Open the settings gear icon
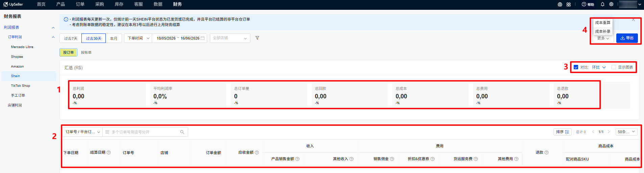The image size is (644, 173). [x=611, y=4]
